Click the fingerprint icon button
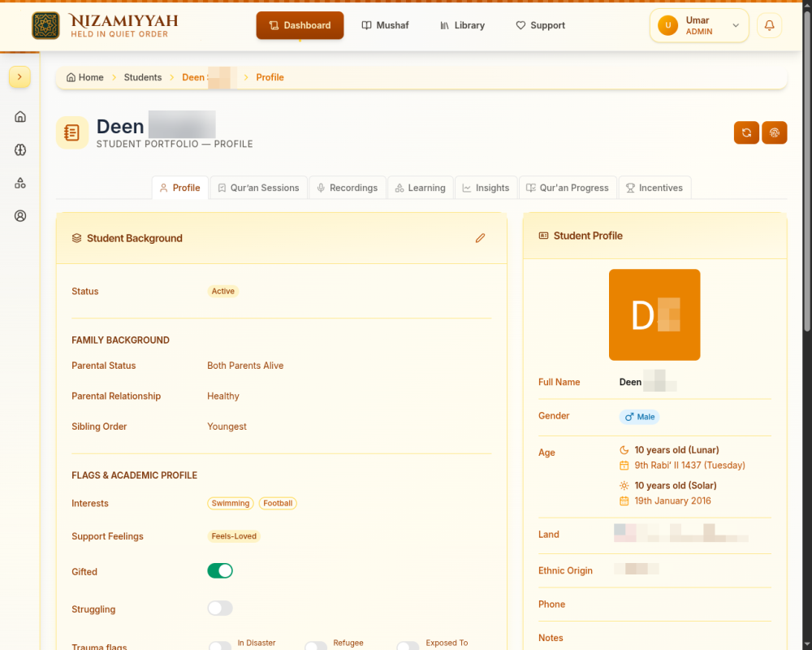 coord(774,132)
